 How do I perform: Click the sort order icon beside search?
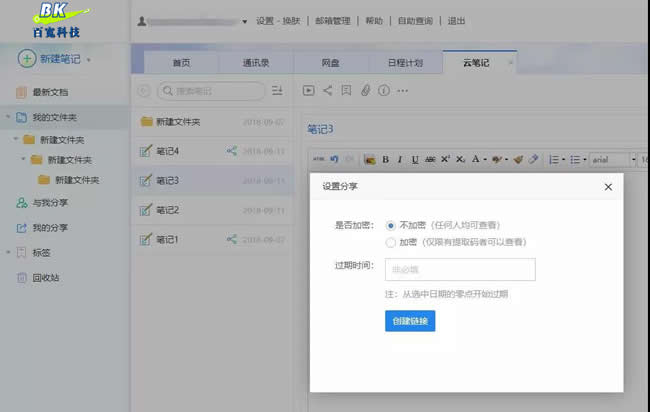click(277, 90)
